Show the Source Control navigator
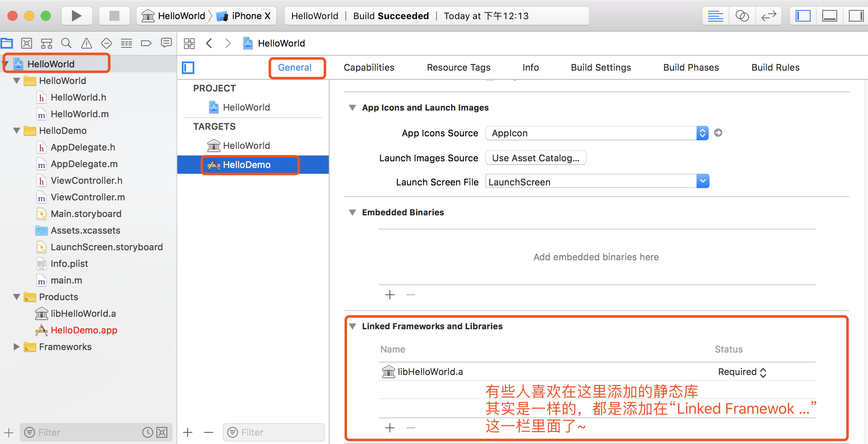Viewport: 868px width, 444px height. click(27, 43)
